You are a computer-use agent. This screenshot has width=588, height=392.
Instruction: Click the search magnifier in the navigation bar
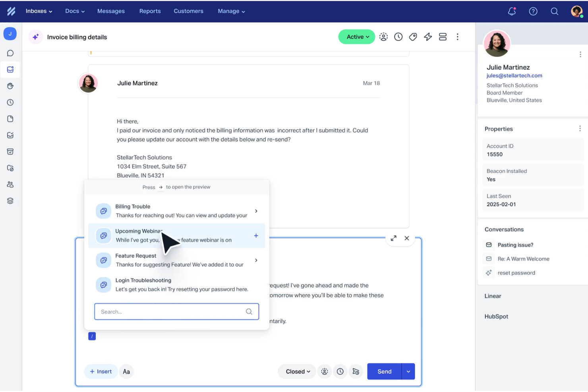[554, 11]
